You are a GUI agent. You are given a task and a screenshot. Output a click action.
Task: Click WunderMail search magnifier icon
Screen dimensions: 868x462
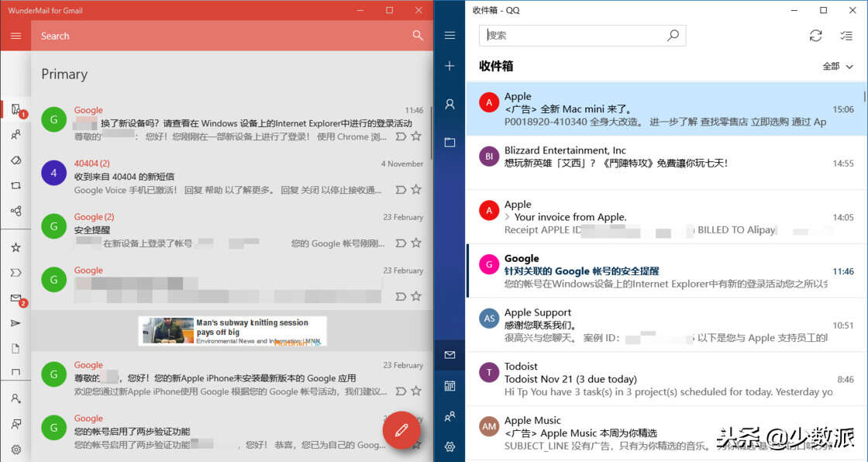[x=418, y=36]
